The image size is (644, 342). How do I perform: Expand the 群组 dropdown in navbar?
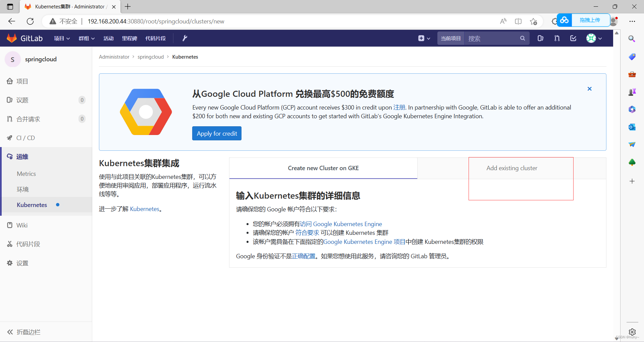(x=87, y=38)
